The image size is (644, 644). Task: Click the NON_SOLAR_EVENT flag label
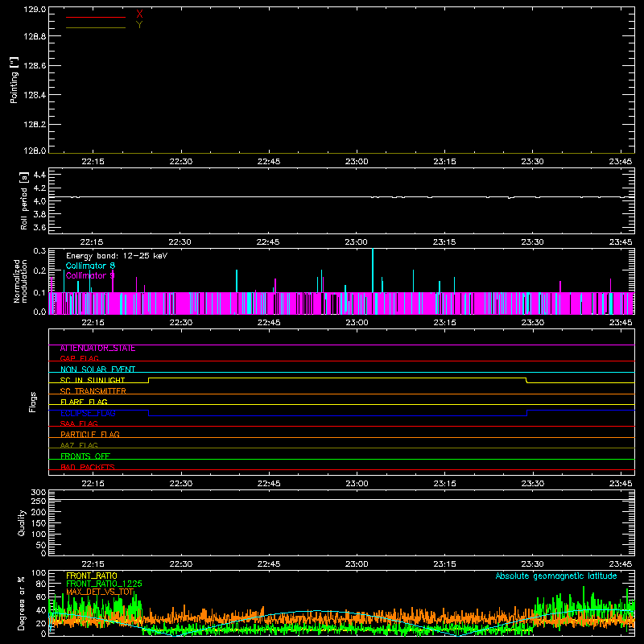point(97,369)
